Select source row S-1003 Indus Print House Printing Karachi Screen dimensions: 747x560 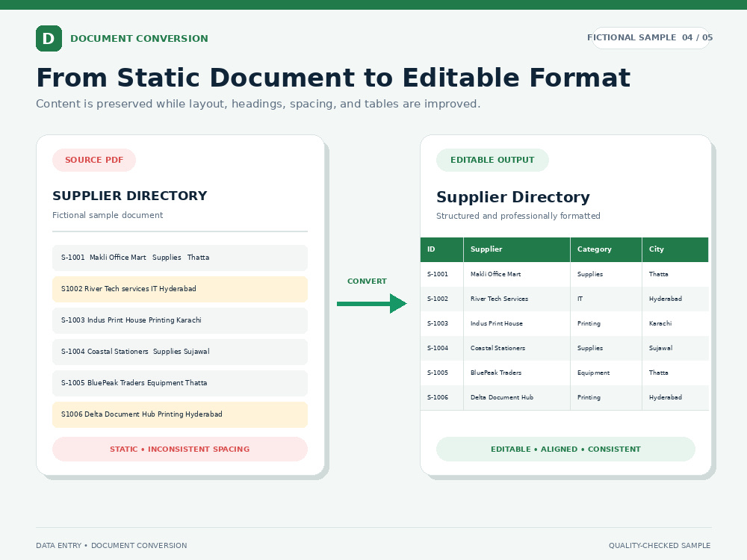point(180,320)
